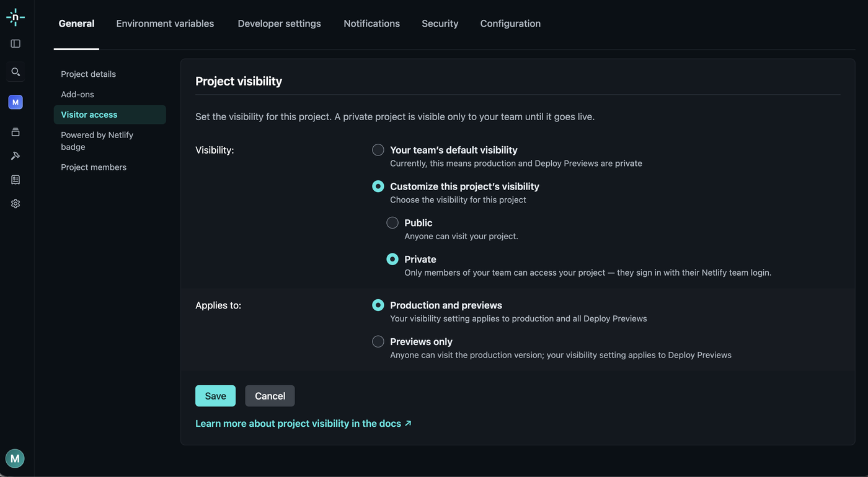This screenshot has height=477, width=868.
Task: Open the projects stack icon in sidebar
Action: pos(15,132)
